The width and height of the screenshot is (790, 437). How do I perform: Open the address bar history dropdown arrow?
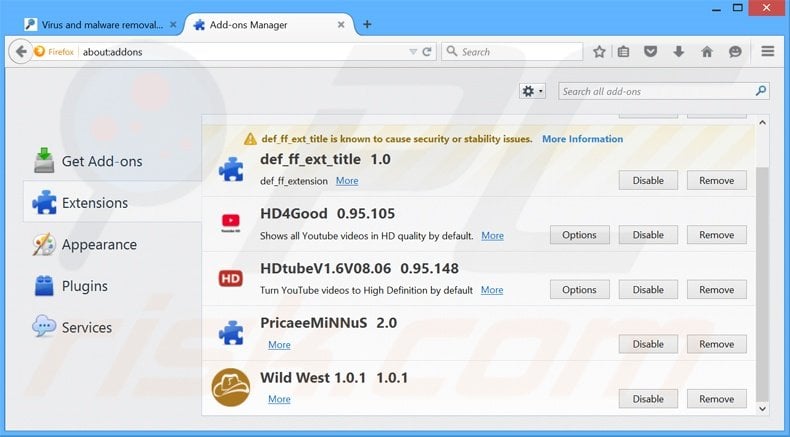[413, 52]
